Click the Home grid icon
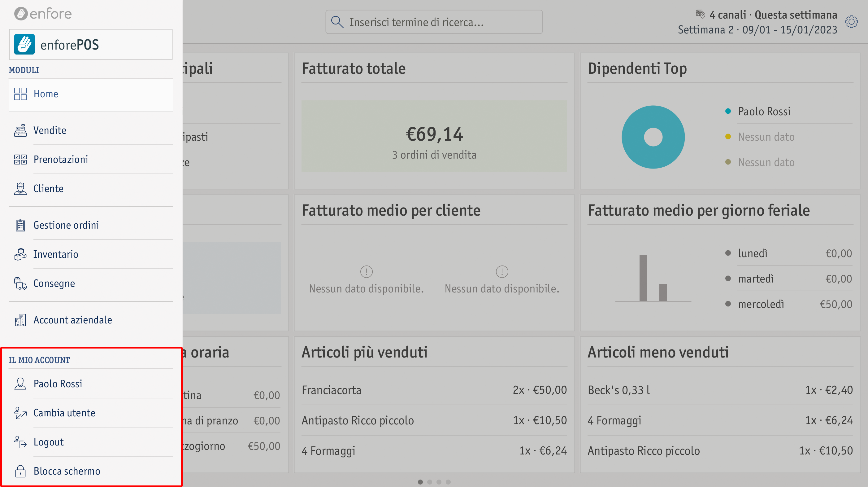Screen dimensions: 868x487 [20, 94]
